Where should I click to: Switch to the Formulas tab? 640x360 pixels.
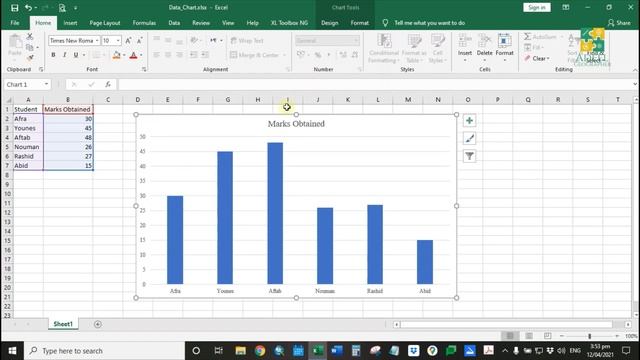click(x=144, y=23)
